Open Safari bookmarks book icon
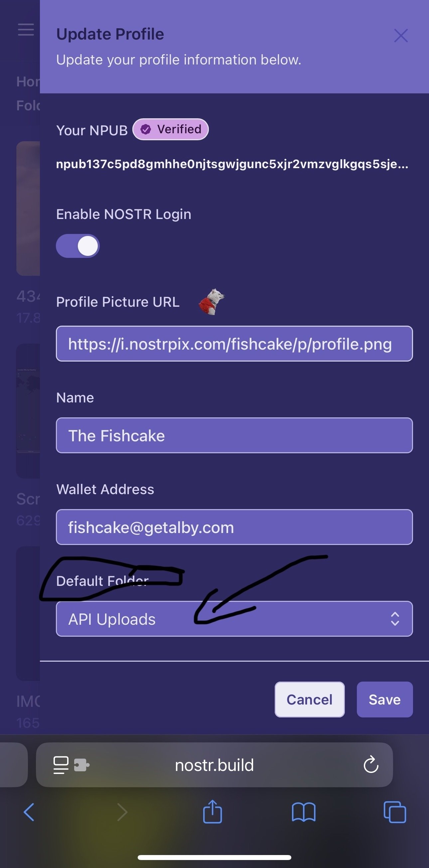The width and height of the screenshot is (429, 868). [304, 812]
